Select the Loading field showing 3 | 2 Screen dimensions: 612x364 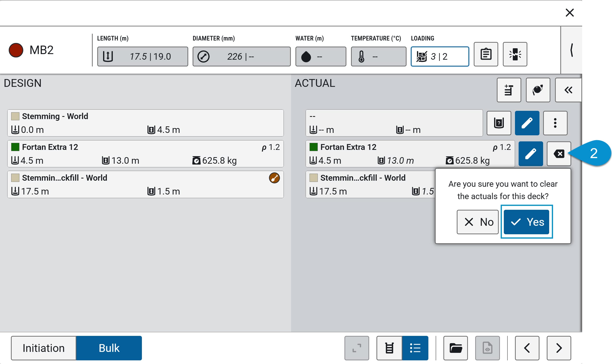pyautogui.click(x=440, y=57)
